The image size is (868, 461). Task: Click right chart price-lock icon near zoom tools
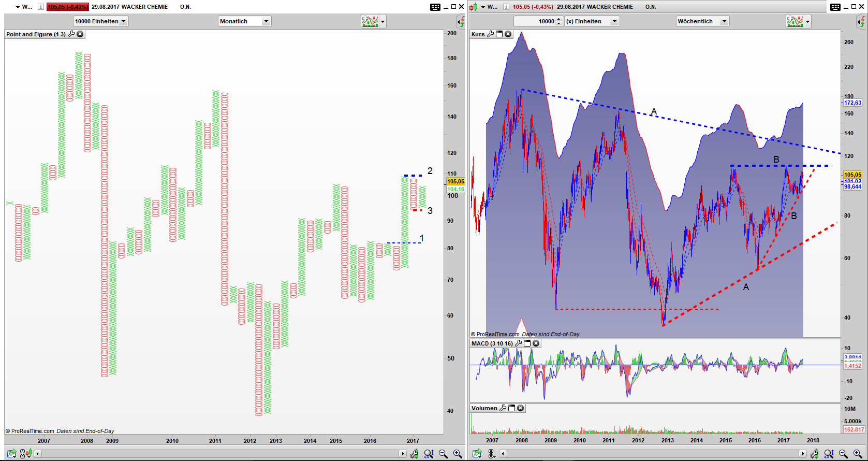[x=815, y=454]
